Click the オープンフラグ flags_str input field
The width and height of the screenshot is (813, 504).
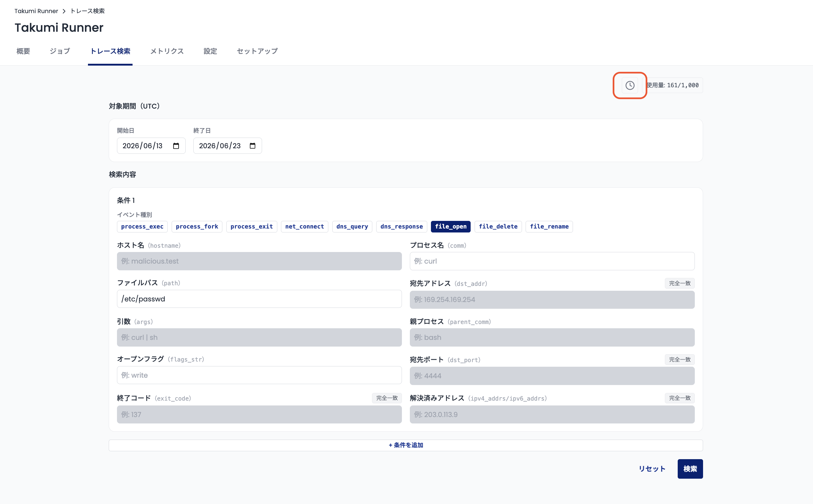pyautogui.click(x=259, y=375)
